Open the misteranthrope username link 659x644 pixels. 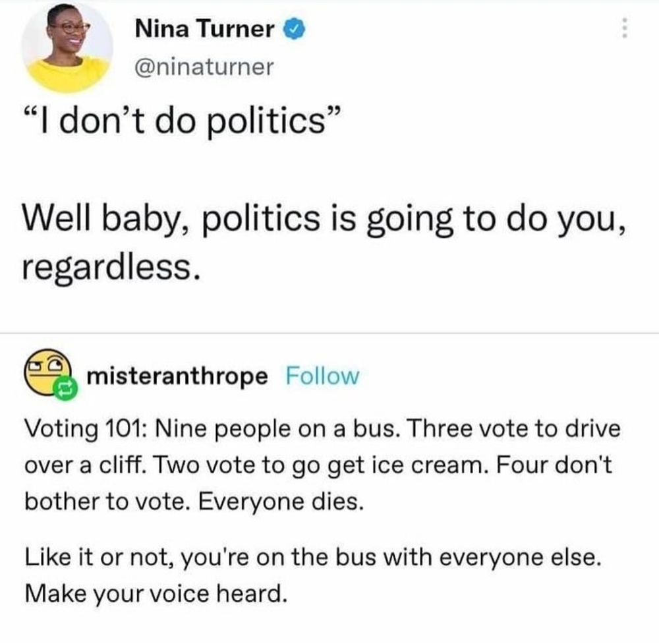[178, 376]
